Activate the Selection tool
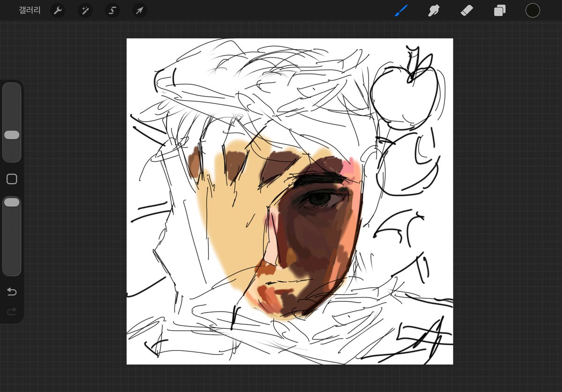This screenshot has height=392, width=562. pyautogui.click(x=112, y=10)
